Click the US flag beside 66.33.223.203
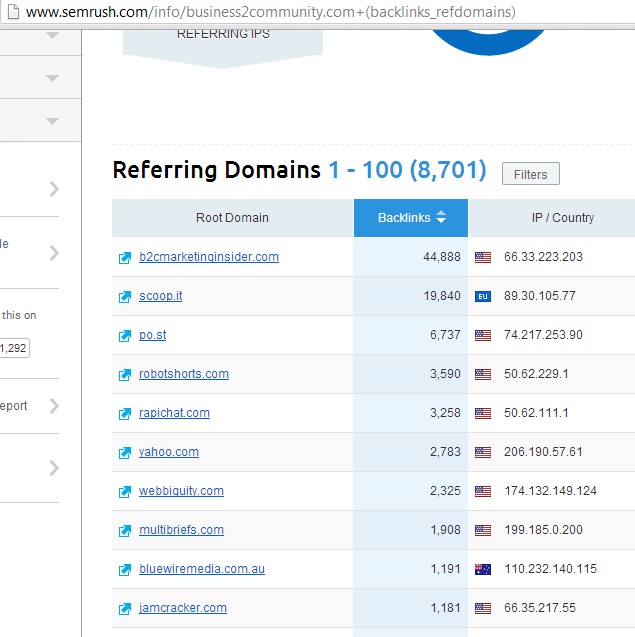The width and height of the screenshot is (635, 637). (483, 257)
